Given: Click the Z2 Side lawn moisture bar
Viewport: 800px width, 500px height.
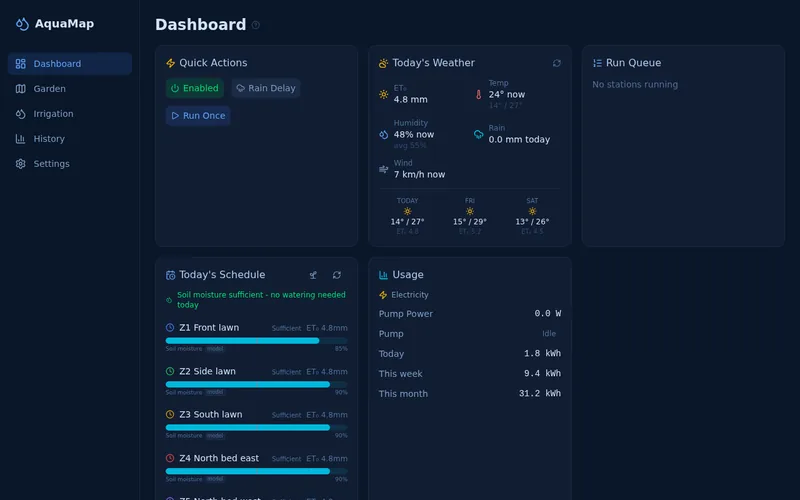Looking at the screenshot, I should (x=257, y=384).
